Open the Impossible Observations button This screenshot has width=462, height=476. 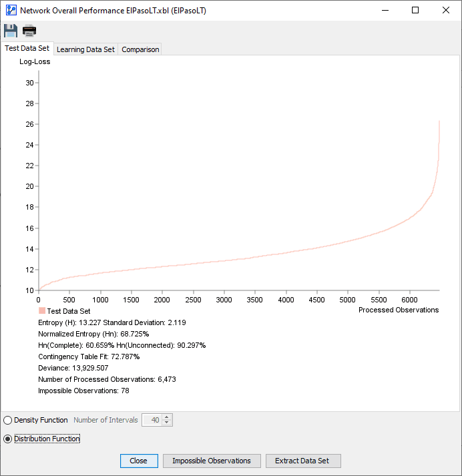pos(212,461)
